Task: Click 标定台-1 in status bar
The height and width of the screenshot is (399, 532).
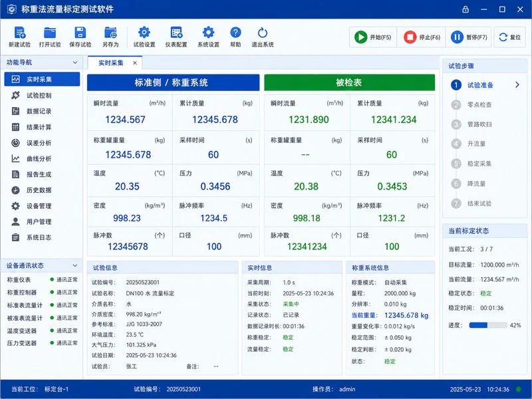Action: tap(57, 389)
